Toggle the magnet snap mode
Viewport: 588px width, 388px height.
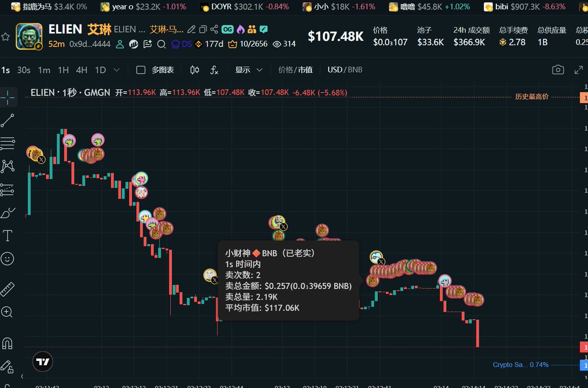(7, 342)
